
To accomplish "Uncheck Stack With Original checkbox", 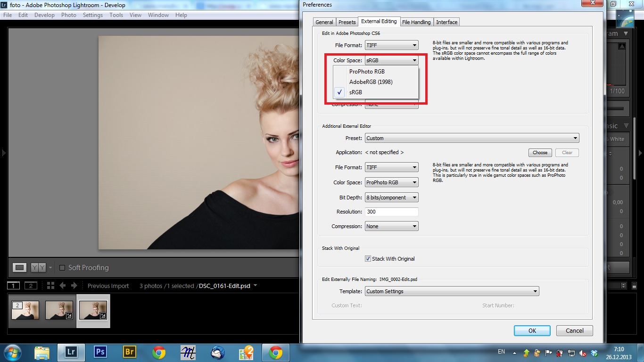I will (368, 259).
